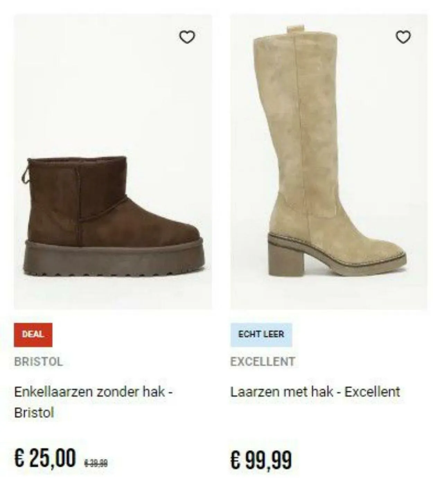Open the EXCELLENT brand link
The height and width of the screenshot is (504, 433).
pos(263,362)
